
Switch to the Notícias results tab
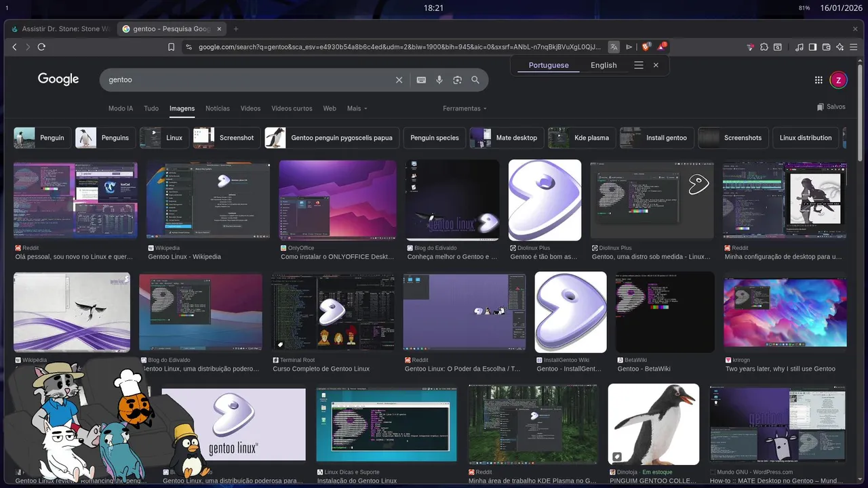218,108
